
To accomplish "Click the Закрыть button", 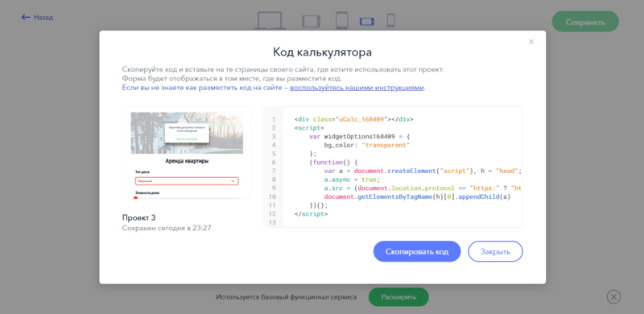I will pos(495,251).
